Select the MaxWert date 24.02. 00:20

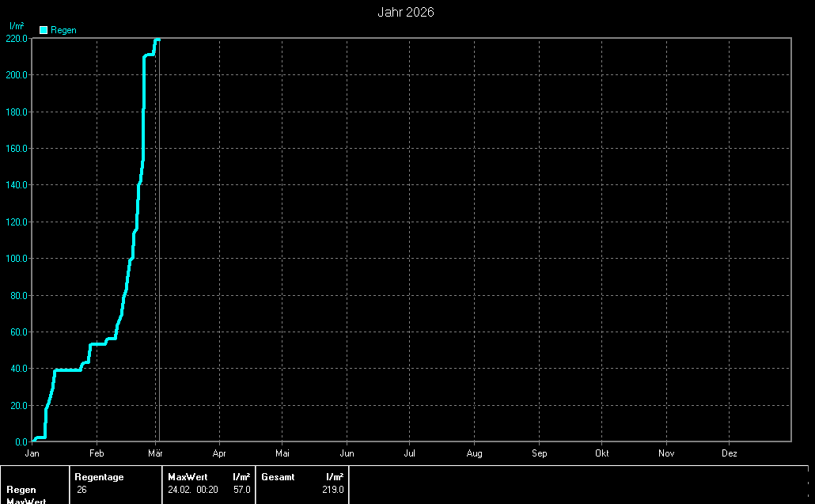[x=193, y=490]
